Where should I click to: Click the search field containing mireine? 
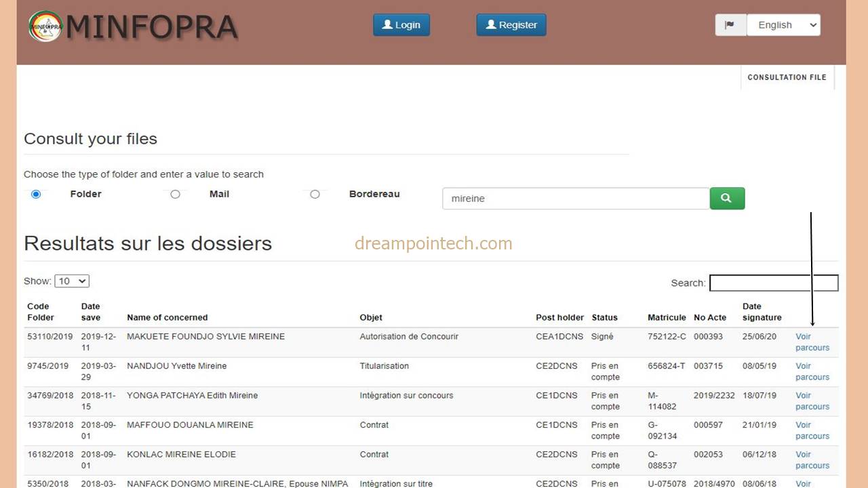(x=575, y=199)
